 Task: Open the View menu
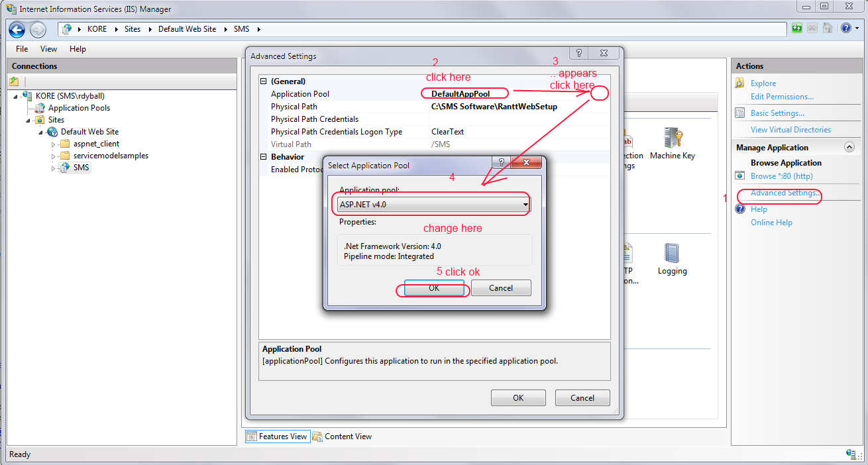48,49
